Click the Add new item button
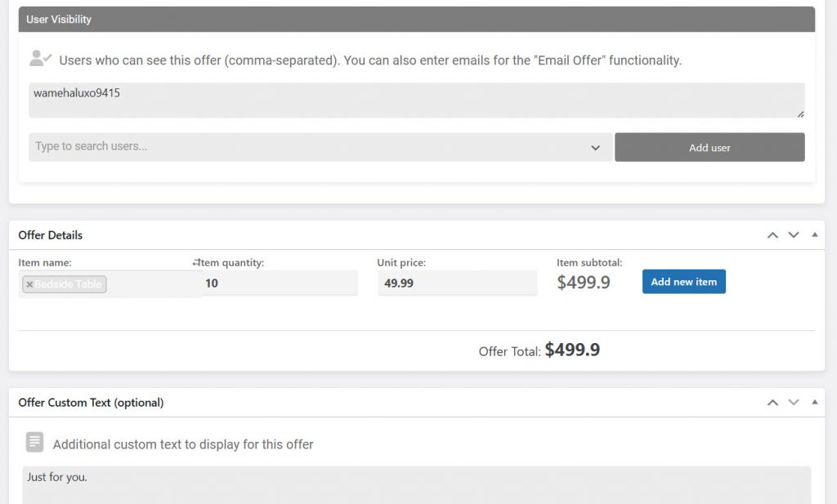 point(683,281)
